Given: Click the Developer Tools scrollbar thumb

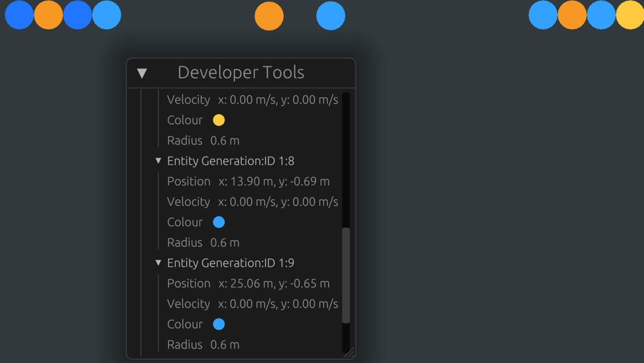Looking at the screenshot, I should (346, 275).
